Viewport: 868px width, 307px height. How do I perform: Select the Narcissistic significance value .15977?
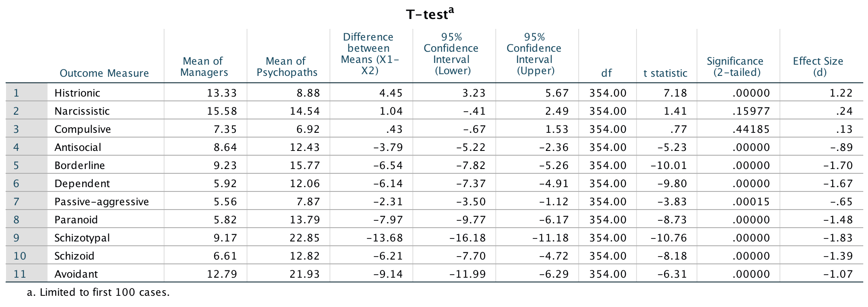(x=751, y=111)
